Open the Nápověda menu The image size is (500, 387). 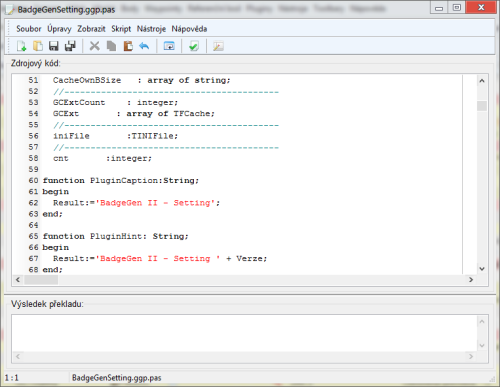pos(189,29)
